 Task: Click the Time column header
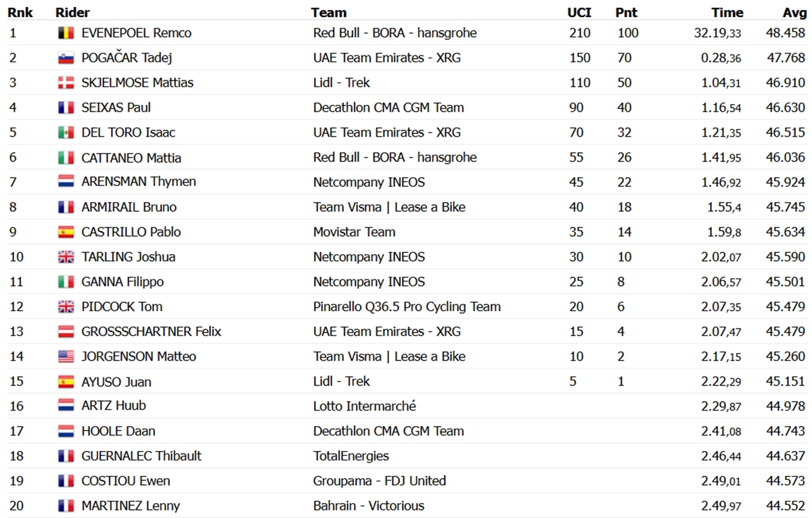pos(727,12)
